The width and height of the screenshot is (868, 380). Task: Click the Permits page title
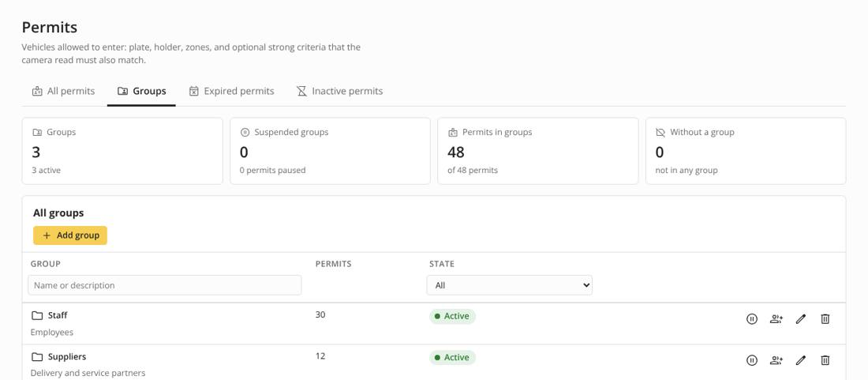point(50,27)
